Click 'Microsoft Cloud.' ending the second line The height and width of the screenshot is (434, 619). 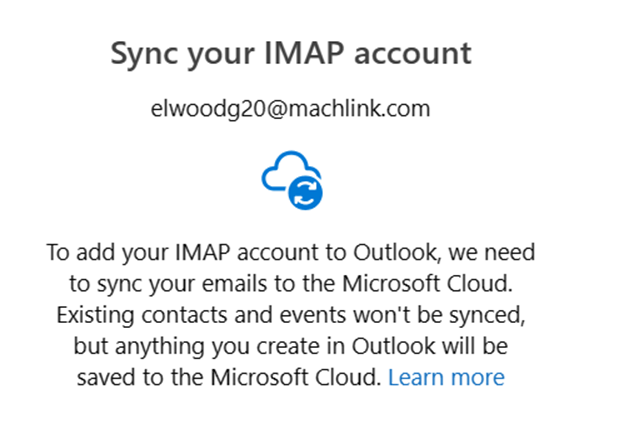439,283
